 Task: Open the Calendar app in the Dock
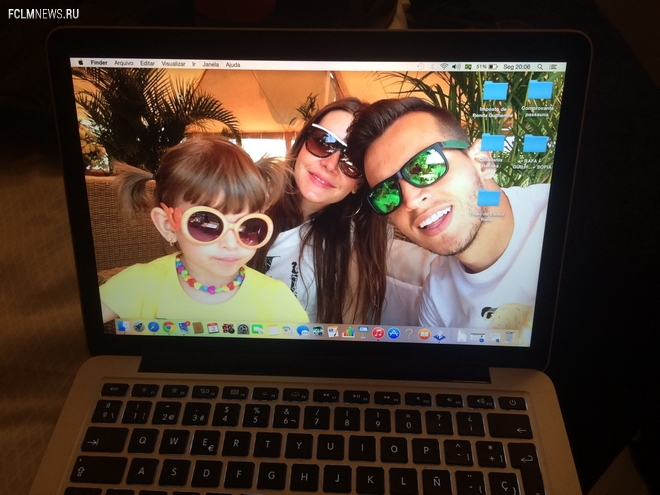pos(213,328)
